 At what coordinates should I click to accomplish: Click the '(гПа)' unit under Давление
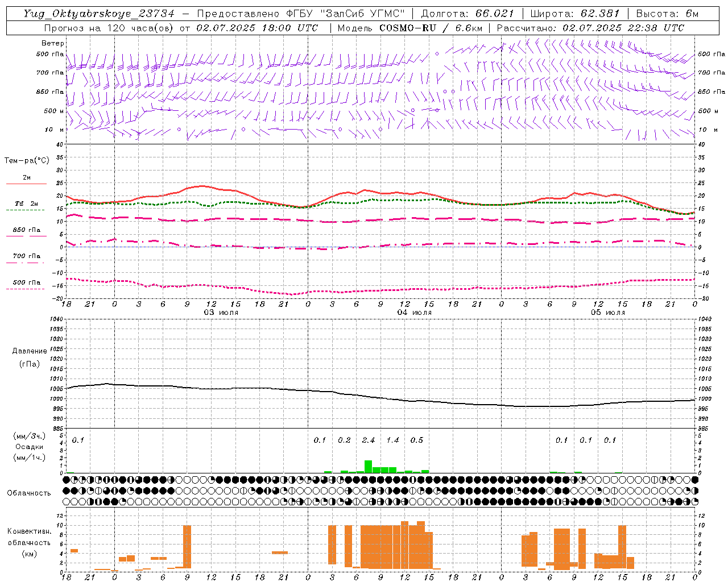[x=30, y=364]
